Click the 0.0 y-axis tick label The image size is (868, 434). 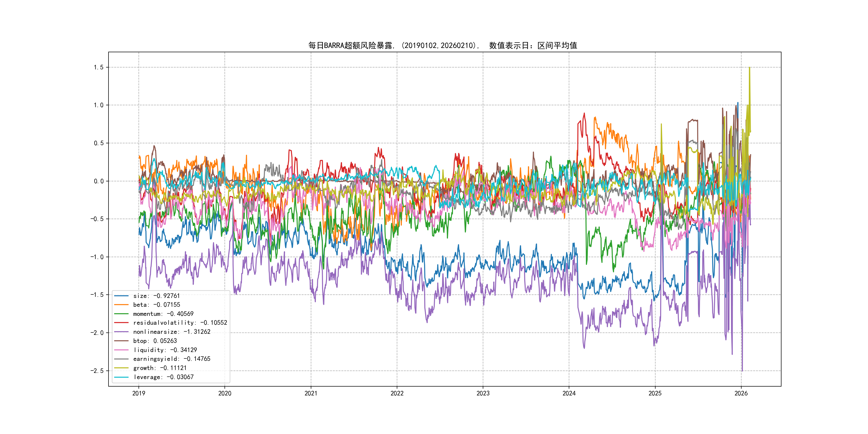[98, 181]
